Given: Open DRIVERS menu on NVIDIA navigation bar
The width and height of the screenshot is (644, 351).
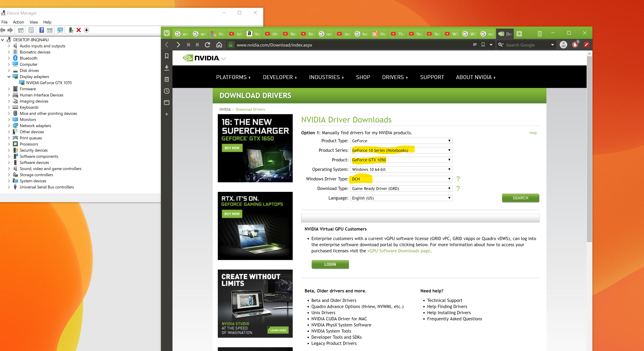Looking at the screenshot, I should [x=395, y=77].
